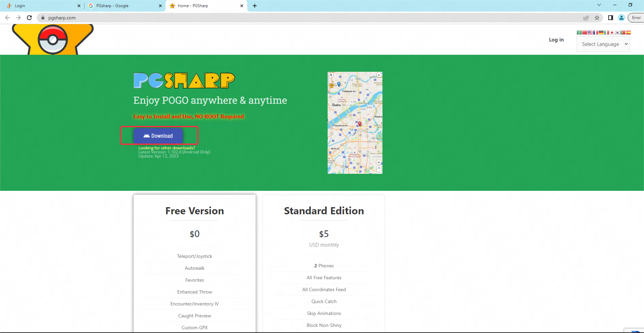Open the tab search chevron
This screenshot has width=644, height=333.
(x=599, y=5)
